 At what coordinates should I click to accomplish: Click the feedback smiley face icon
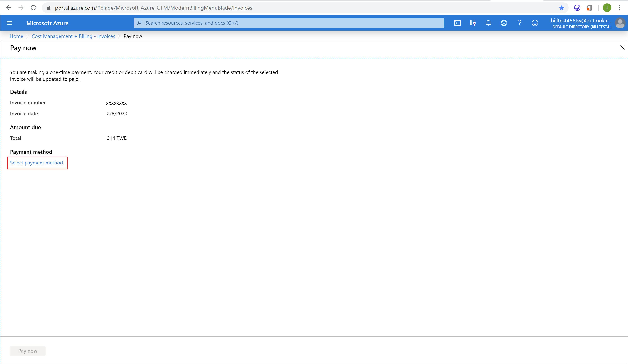(534, 22)
